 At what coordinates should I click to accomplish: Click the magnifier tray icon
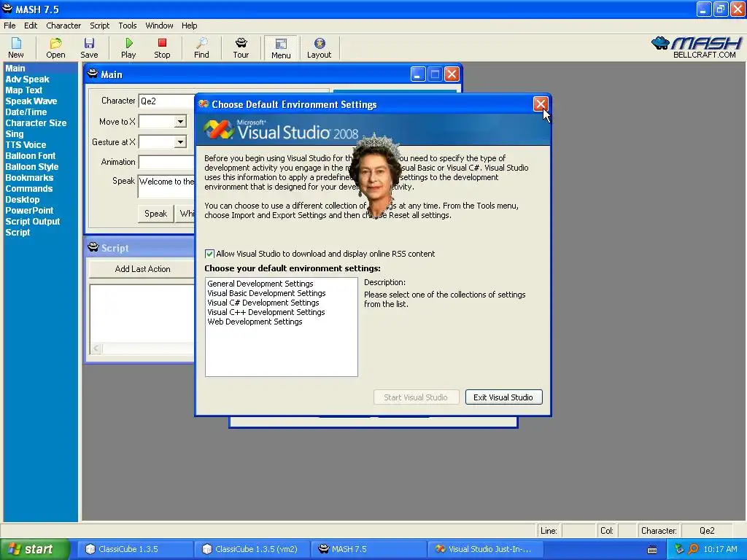[x=693, y=549]
